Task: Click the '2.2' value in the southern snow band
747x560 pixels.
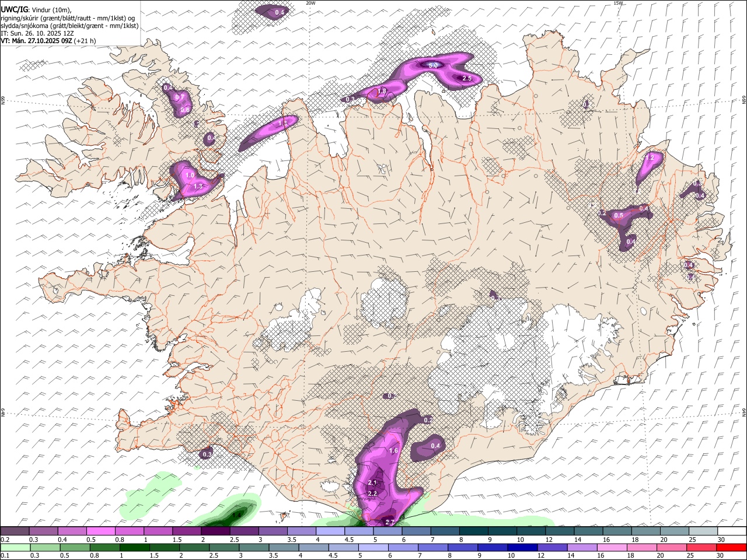Action: (373, 494)
